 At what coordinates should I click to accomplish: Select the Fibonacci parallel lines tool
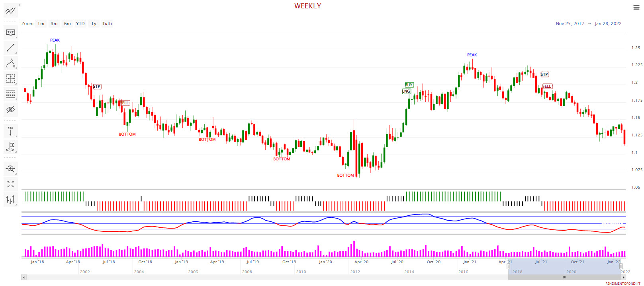coord(10,94)
